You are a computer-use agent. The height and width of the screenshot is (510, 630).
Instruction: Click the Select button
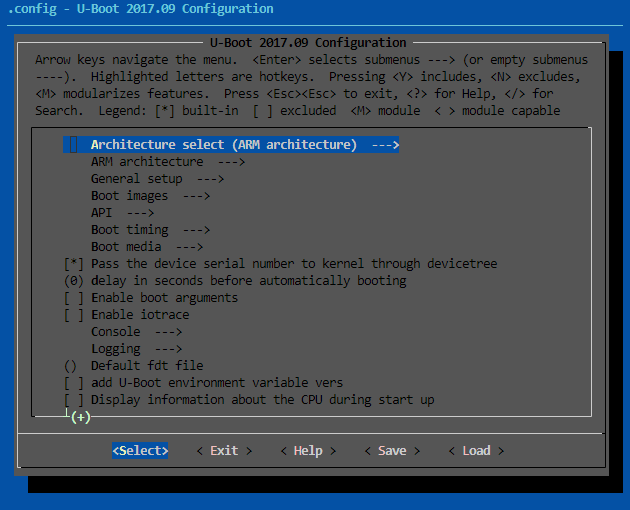pos(140,451)
